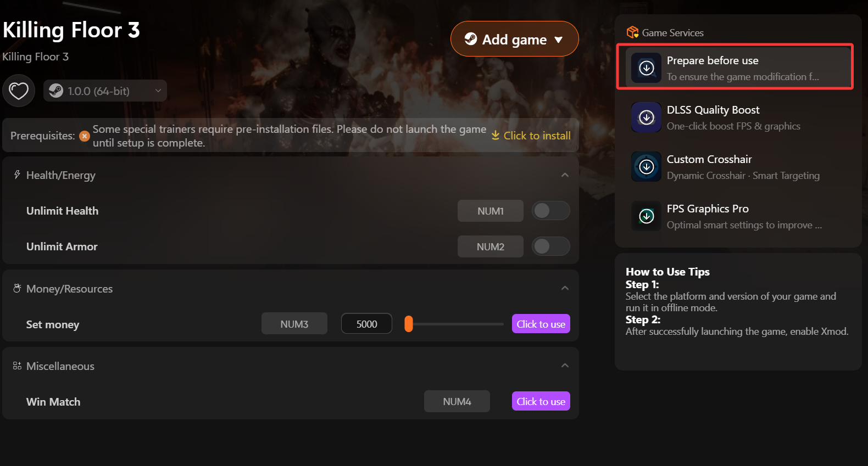
Task: Click the Prerequisites: label
Action: 43,136
